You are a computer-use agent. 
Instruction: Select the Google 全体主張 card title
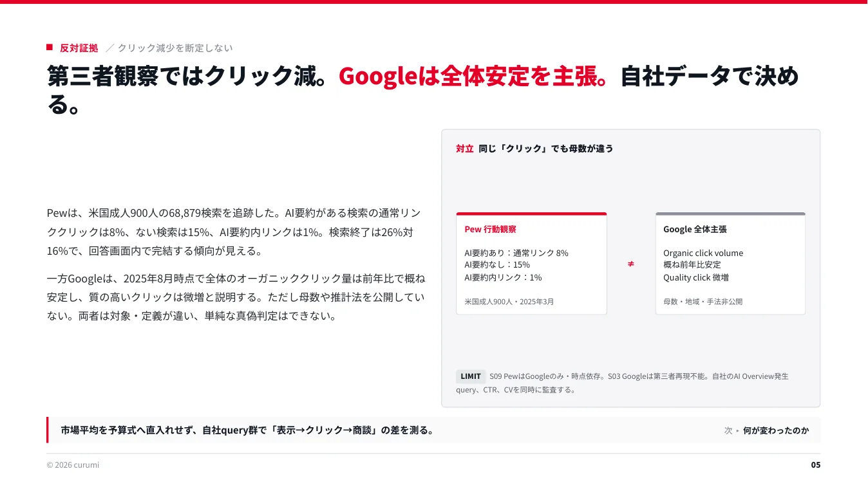click(x=695, y=229)
